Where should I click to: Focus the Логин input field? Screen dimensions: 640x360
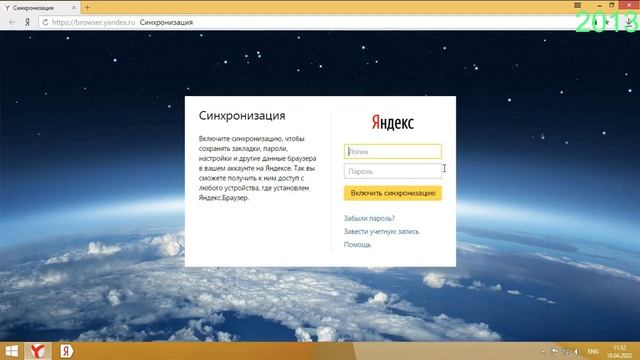click(x=393, y=151)
